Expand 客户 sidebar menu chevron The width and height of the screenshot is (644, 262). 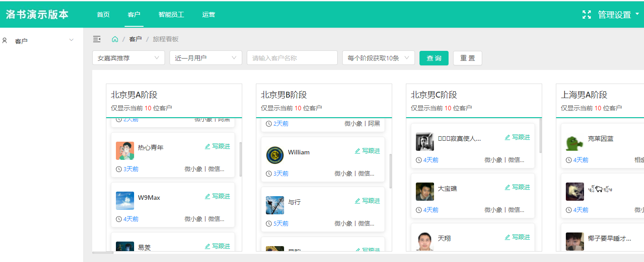pos(71,40)
